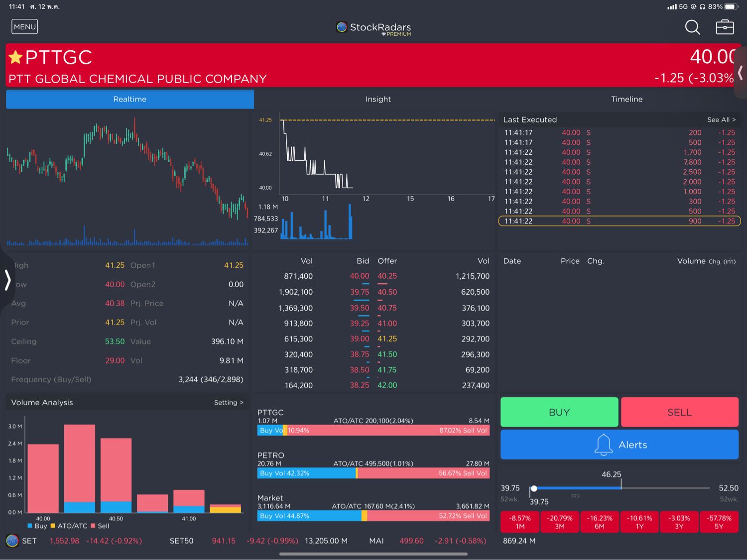This screenshot has height=560, width=747.
Task: Open Volume Analysis Setting
Action: coord(229,403)
